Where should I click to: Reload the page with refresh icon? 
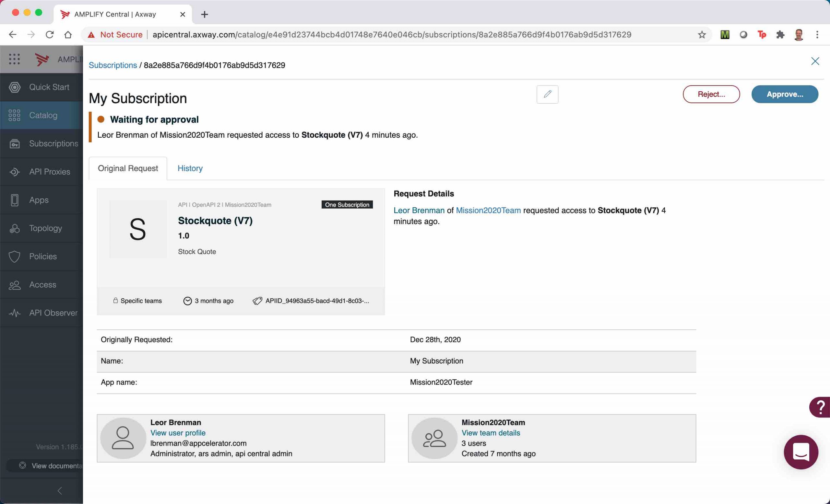[x=50, y=34]
